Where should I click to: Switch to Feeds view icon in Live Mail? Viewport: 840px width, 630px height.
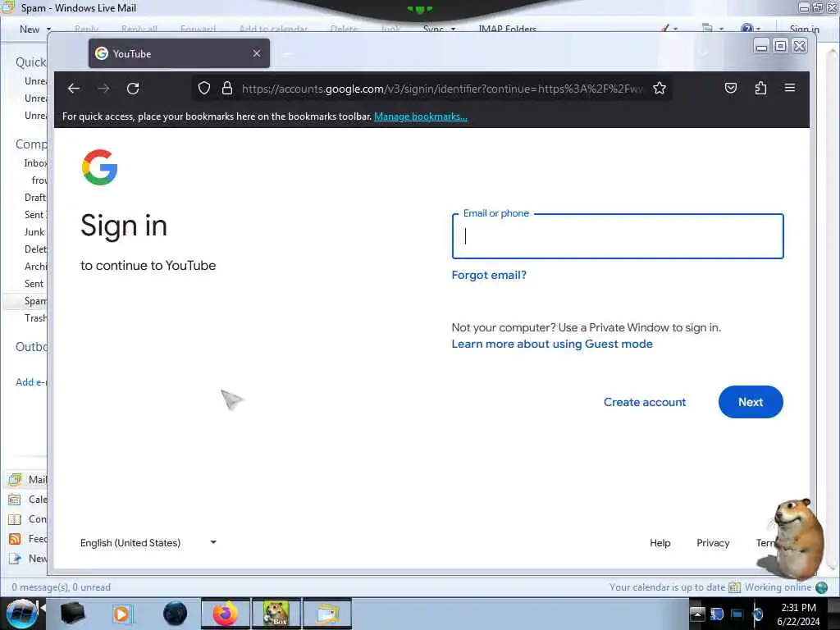click(15, 539)
